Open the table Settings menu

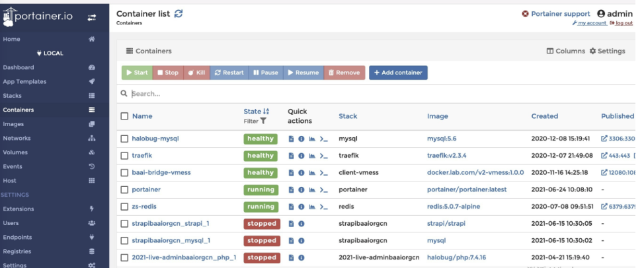[x=608, y=51]
